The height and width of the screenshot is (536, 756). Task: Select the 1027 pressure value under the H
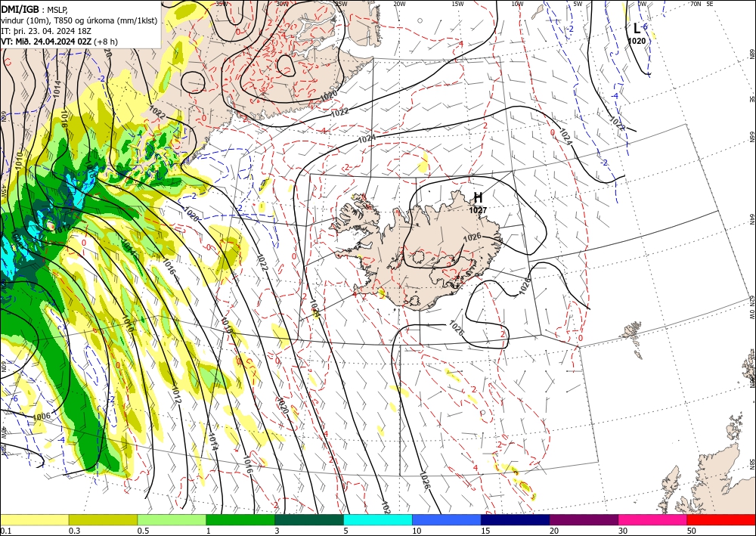click(x=478, y=210)
